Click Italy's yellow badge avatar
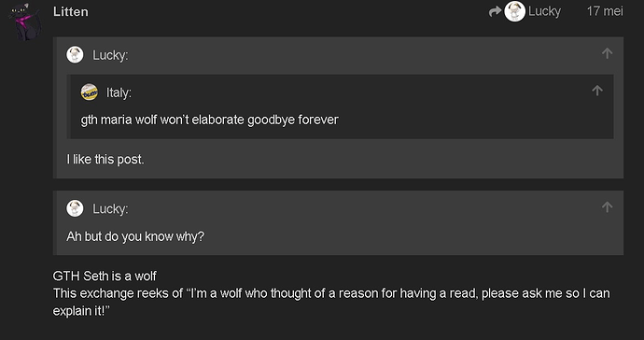Screen dimensions: 644x340 coord(89,92)
